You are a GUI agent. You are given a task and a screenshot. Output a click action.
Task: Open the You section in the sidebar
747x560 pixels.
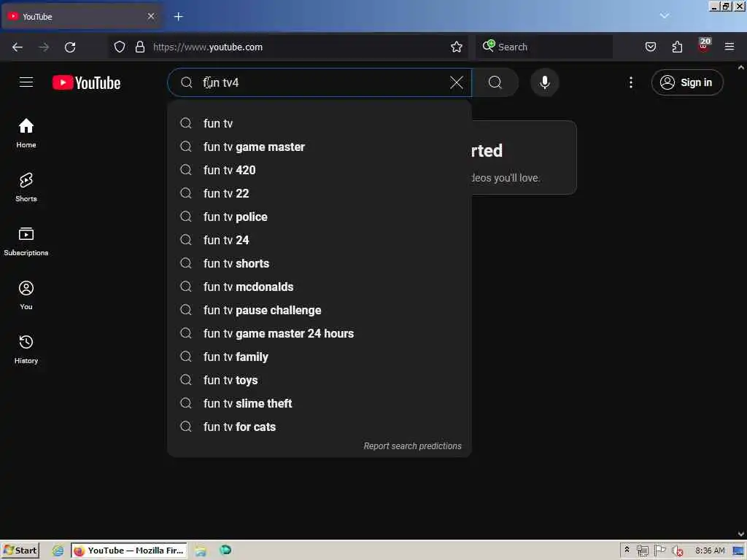(26, 295)
